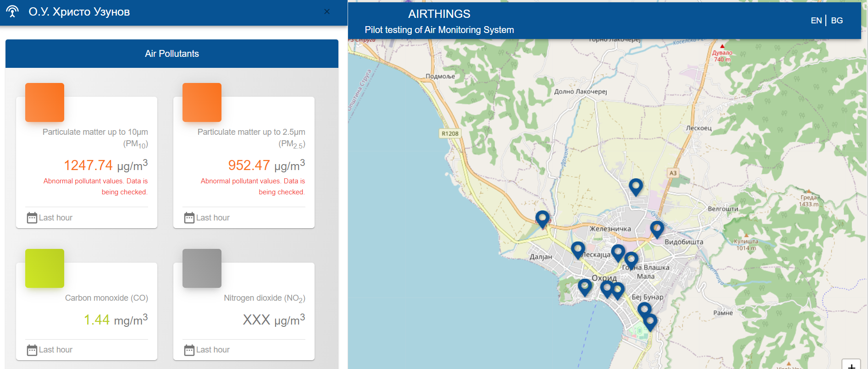Switch language to BG
The height and width of the screenshot is (369, 868).
coord(837,21)
